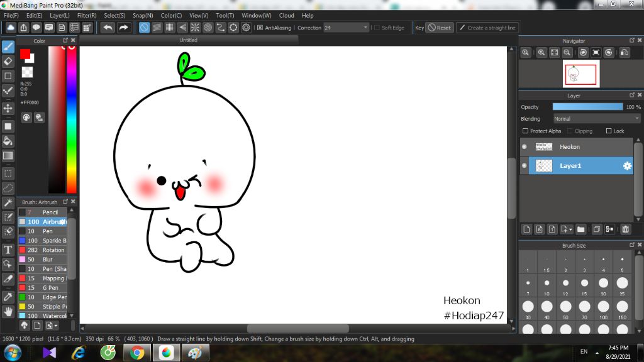Undock the Navigator panel
The image size is (644, 362).
[x=631, y=40]
